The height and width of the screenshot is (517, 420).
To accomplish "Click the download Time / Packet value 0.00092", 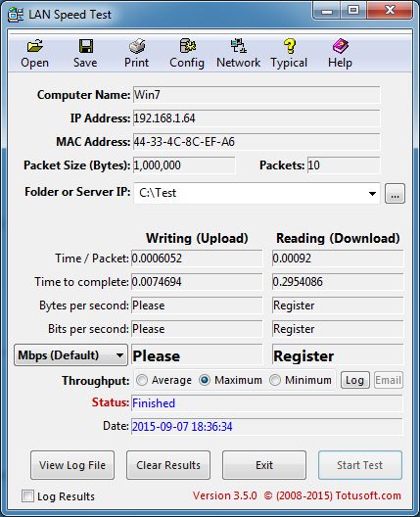I will tap(338, 258).
